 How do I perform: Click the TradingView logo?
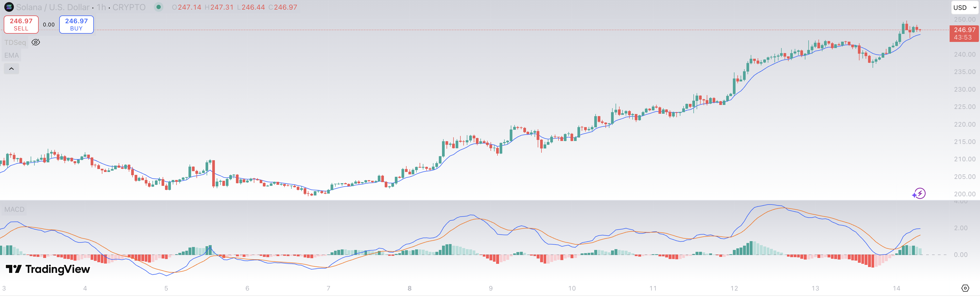(48, 269)
